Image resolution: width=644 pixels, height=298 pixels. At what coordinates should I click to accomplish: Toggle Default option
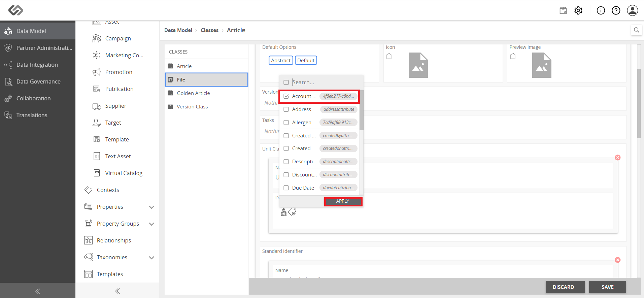[x=306, y=61]
